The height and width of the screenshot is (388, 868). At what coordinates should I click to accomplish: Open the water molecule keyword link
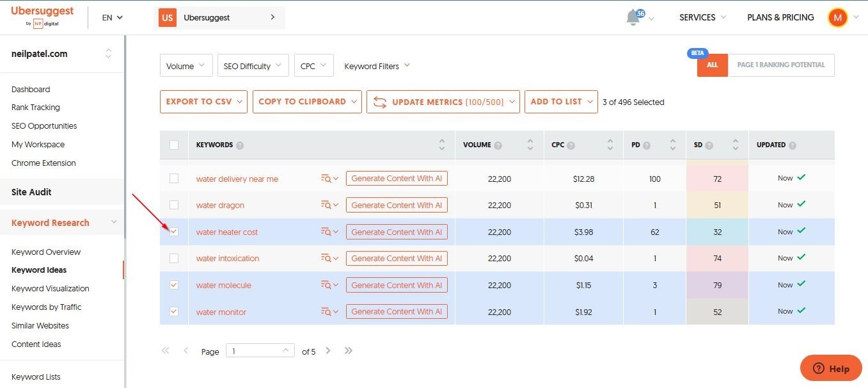point(224,286)
